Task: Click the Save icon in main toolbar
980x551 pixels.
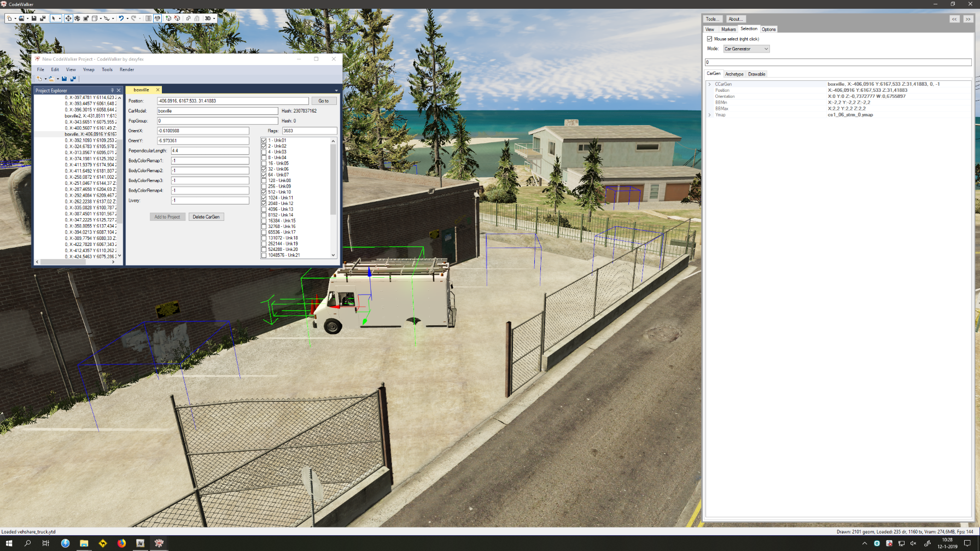Action: [x=34, y=19]
